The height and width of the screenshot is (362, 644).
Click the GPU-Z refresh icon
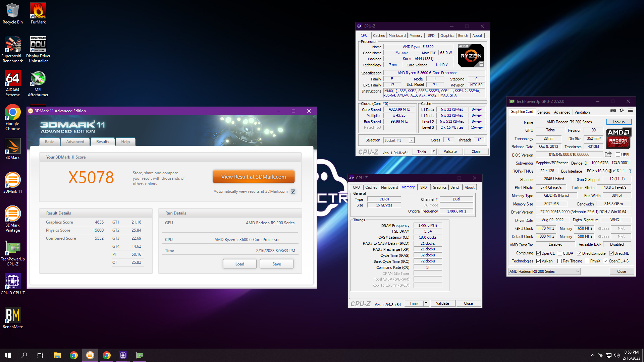tap(622, 110)
